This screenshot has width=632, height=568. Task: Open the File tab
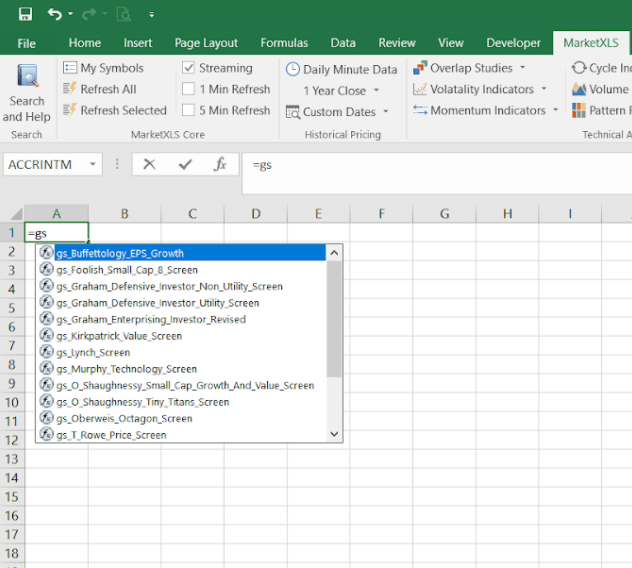tap(27, 43)
